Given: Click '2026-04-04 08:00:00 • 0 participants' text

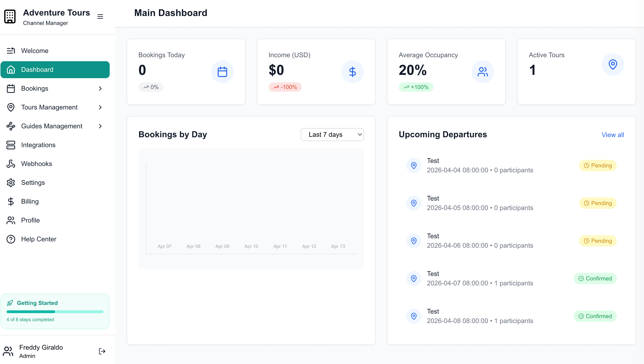Looking at the screenshot, I should (x=480, y=170).
